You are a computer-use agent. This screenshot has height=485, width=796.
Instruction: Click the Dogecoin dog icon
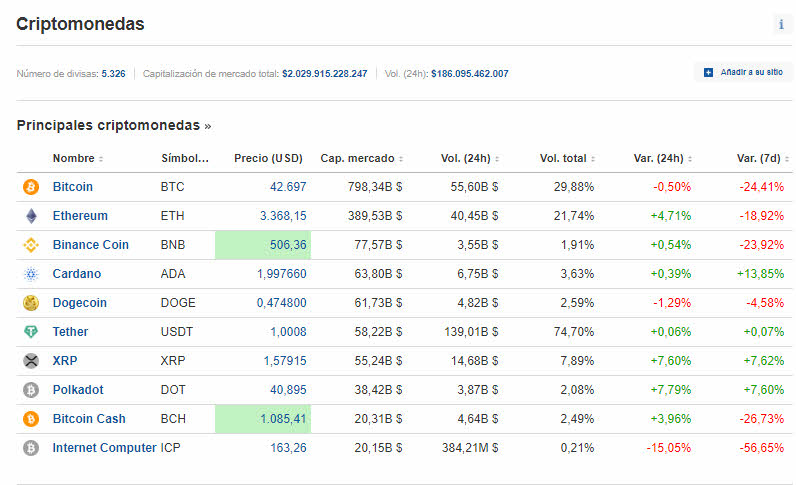(30, 303)
